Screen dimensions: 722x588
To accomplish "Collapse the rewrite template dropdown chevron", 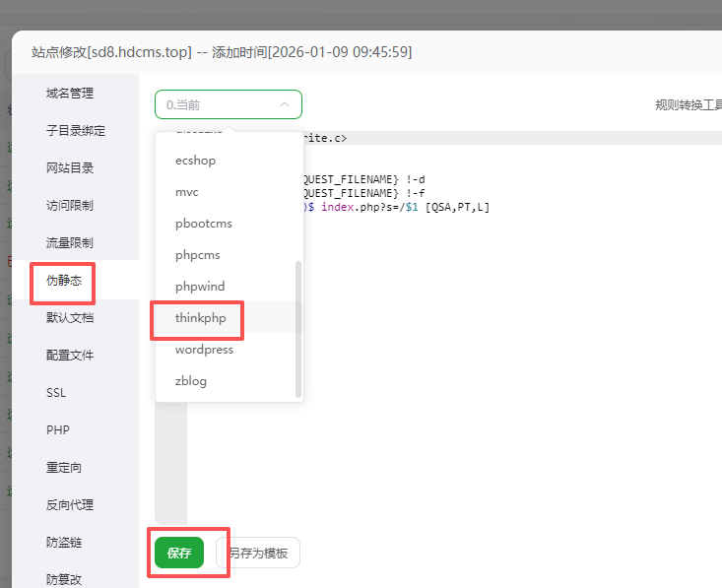I will (285, 104).
